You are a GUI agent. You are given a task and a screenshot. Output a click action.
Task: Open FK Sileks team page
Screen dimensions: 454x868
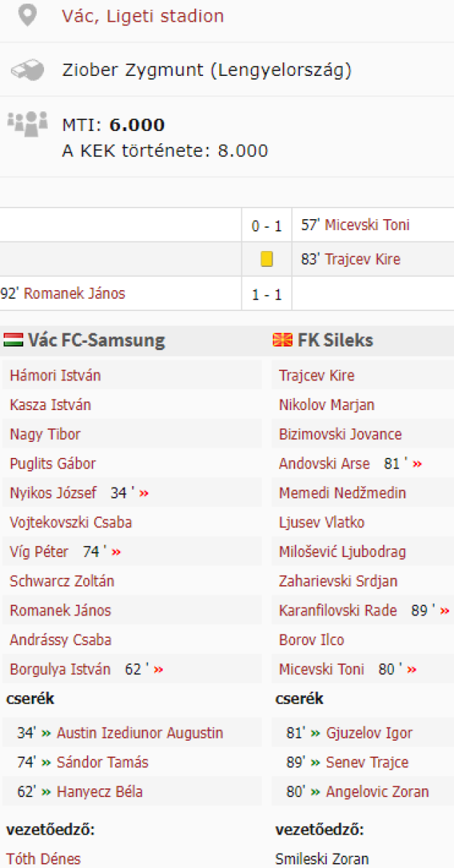(335, 340)
